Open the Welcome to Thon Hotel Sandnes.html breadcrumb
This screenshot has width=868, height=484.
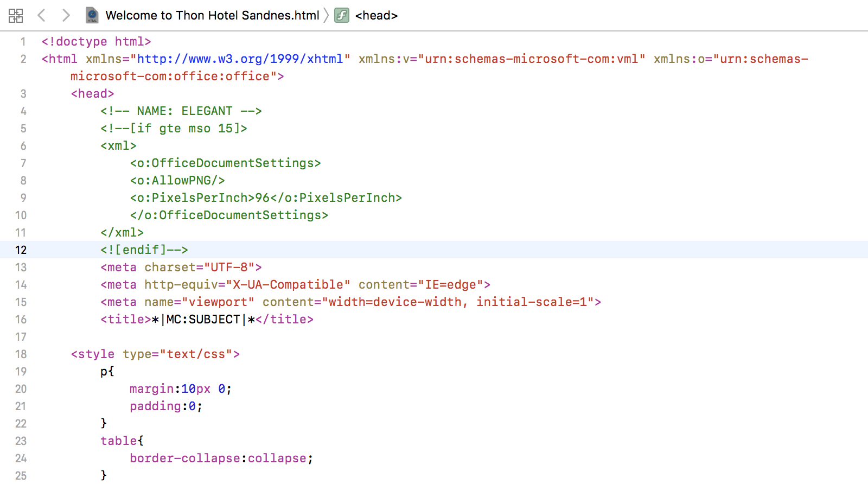(x=212, y=15)
